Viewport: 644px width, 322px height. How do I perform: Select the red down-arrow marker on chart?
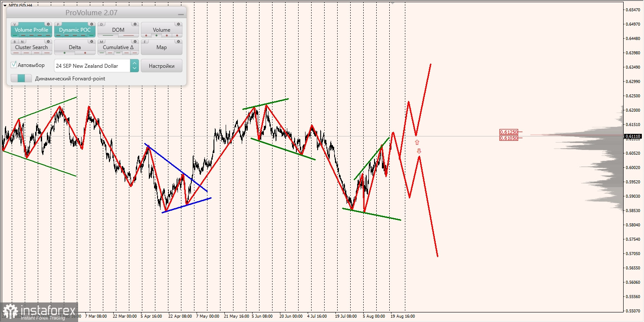click(419, 151)
